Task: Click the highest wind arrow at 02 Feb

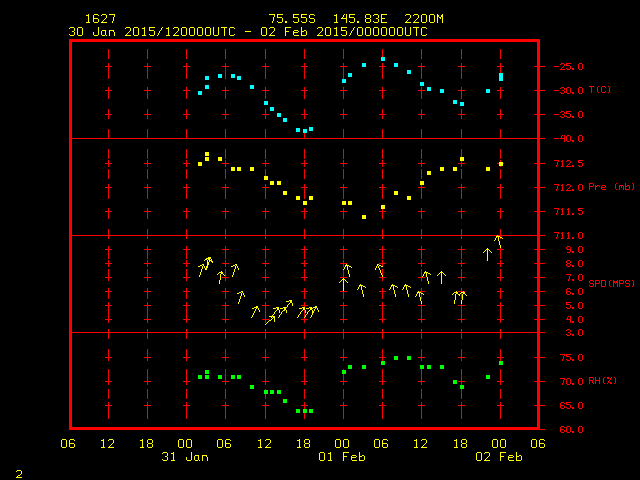Action: (x=498, y=239)
